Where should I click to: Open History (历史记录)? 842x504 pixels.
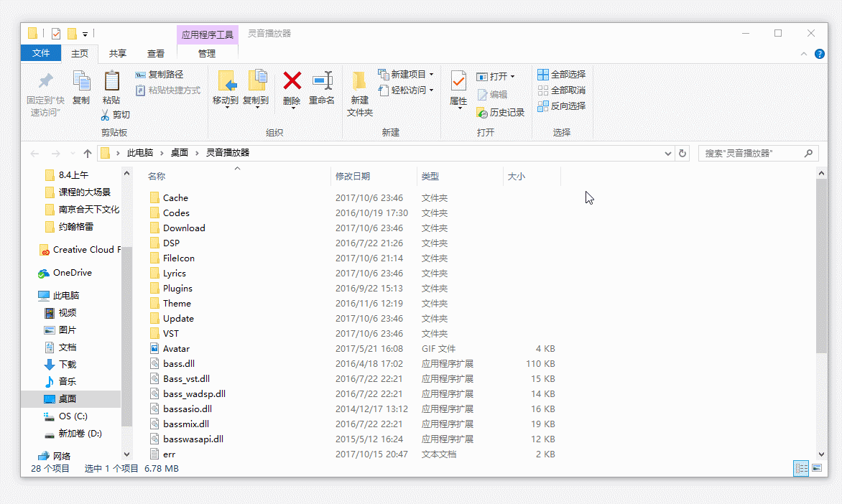(x=500, y=113)
